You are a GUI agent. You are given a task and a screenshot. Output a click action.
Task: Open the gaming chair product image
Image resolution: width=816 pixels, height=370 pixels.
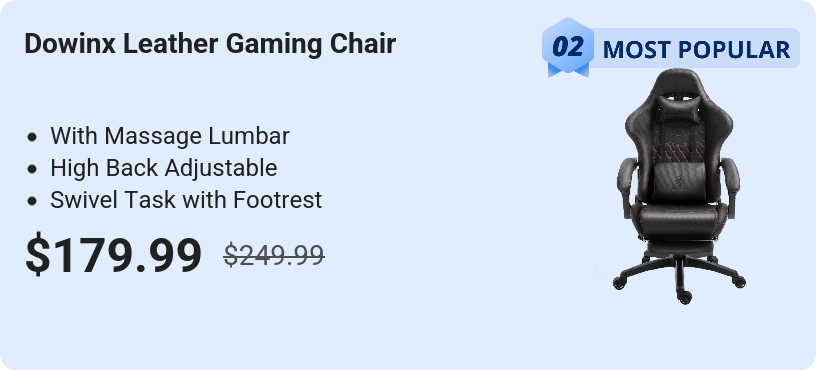pos(679,186)
